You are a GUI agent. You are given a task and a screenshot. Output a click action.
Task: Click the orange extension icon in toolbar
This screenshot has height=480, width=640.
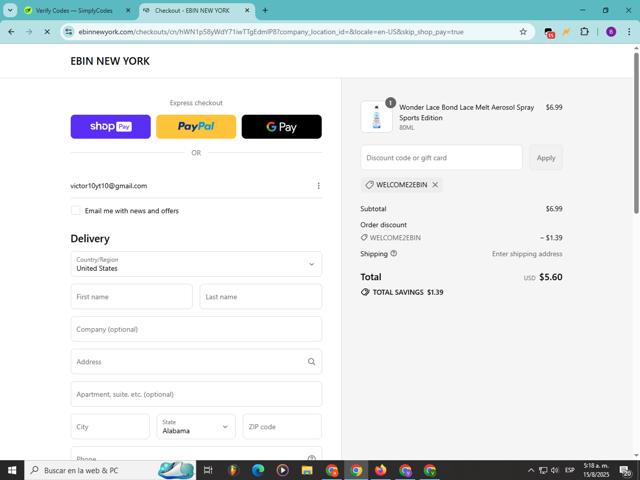coord(566,31)
